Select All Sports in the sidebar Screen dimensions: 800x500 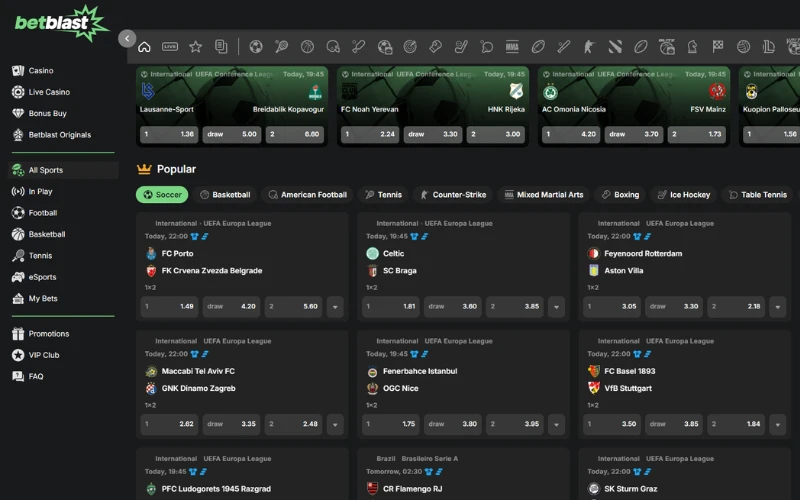(x=63, y=170)
